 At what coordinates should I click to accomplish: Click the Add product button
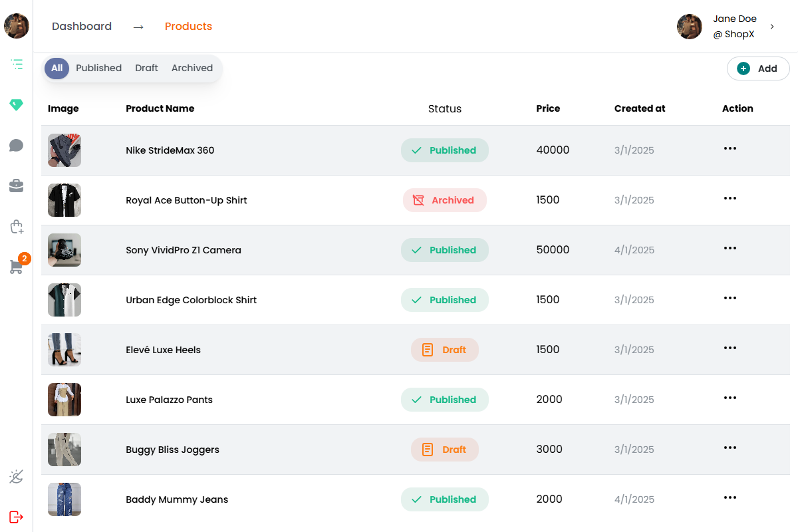pos(758,68)
